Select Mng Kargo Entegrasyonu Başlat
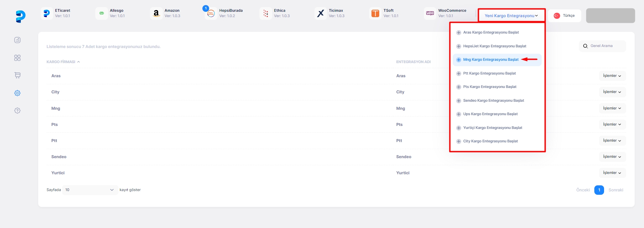This screenshot has height=228, width=644. (x=491, y=60)
